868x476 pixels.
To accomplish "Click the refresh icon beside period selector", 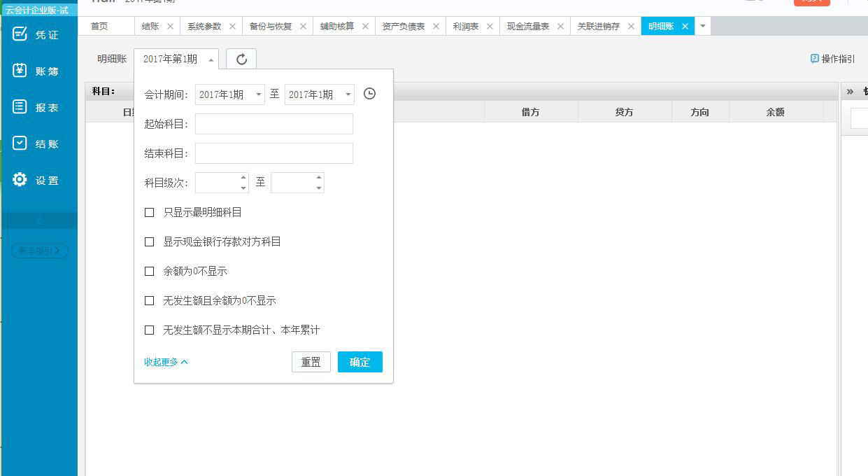I will coord(241,59).
